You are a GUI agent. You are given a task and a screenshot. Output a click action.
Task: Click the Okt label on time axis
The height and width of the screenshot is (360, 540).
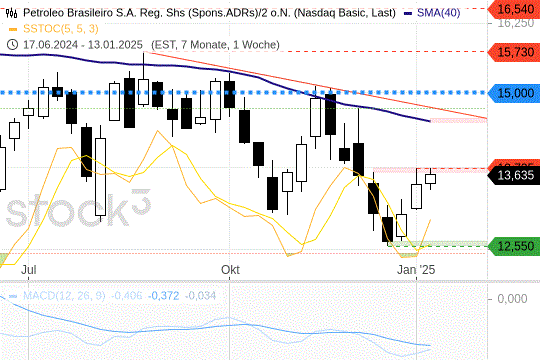(x=230, y=269)
